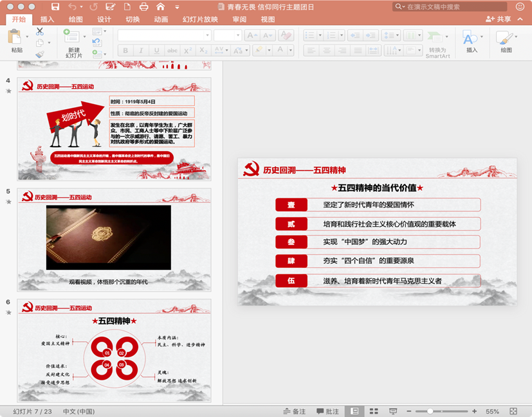Click the Convert to SmartArt icon
The height and width of the screenshot is (417, 532).
[x=437, y=37]
